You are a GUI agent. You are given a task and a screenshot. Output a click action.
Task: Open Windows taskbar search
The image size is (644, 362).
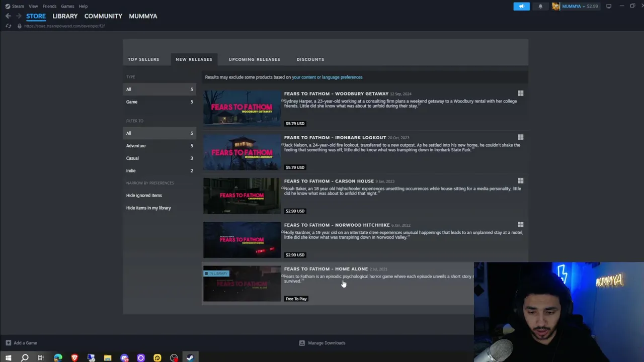[x=25, y=357]
